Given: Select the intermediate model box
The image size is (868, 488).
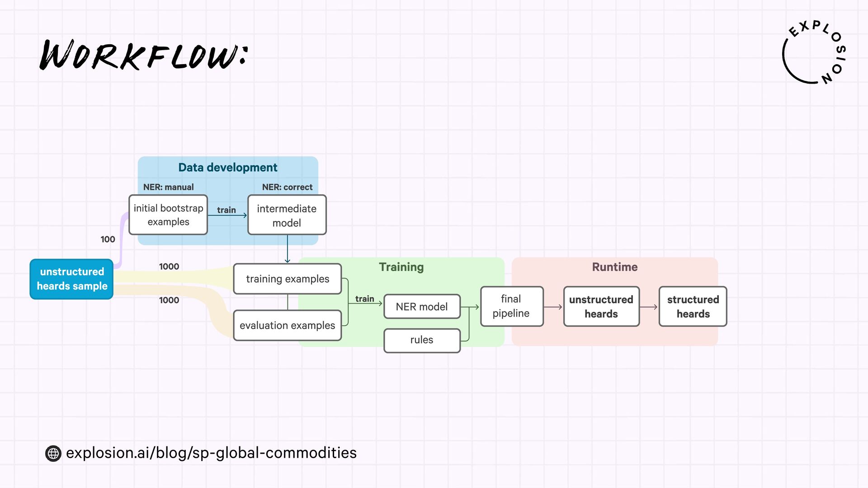Looking at the screenshot, I should 287,215.
